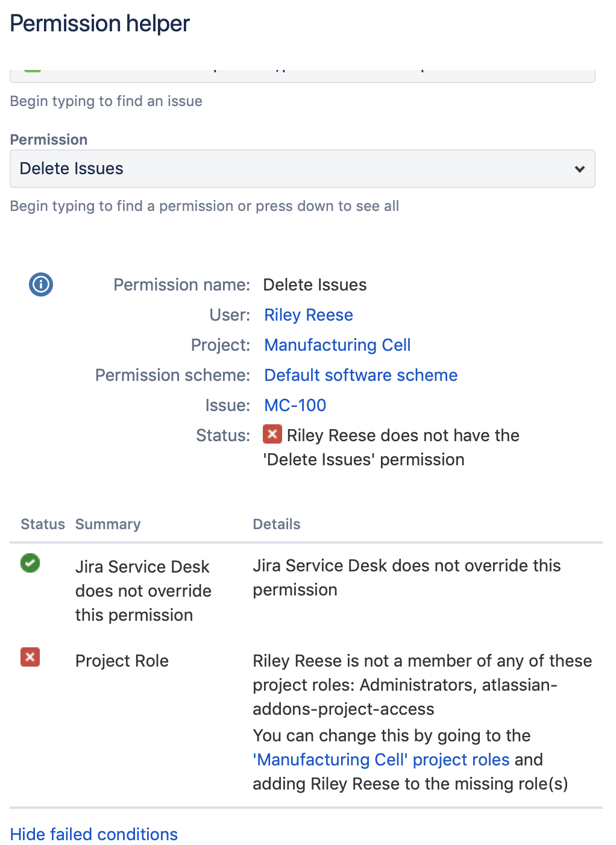Image resolution: width=616 pixels, height=845 pixels.
Task: Open the Permission dropdown showing Delete Issues
Action: 303,169
